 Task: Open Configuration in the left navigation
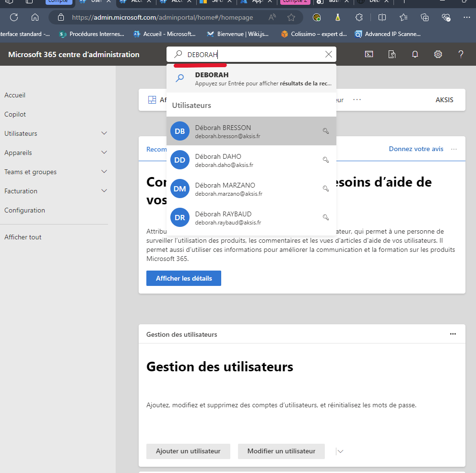tap(24, 210)
